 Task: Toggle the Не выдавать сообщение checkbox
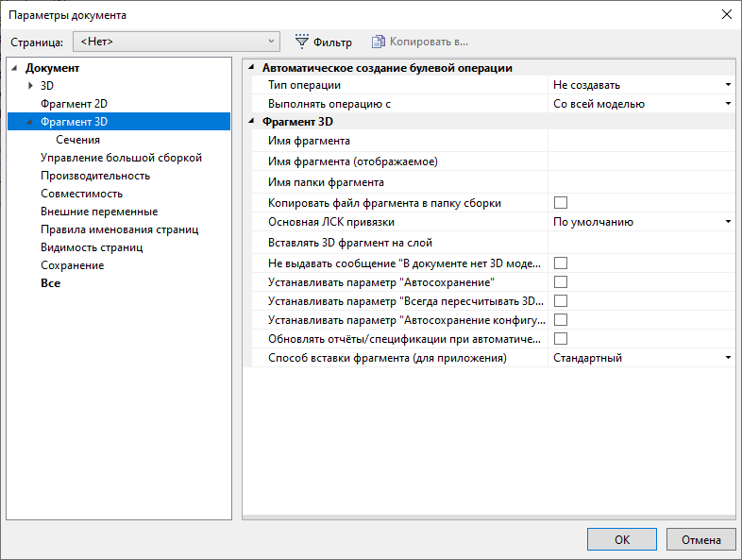tap(561, 262)
